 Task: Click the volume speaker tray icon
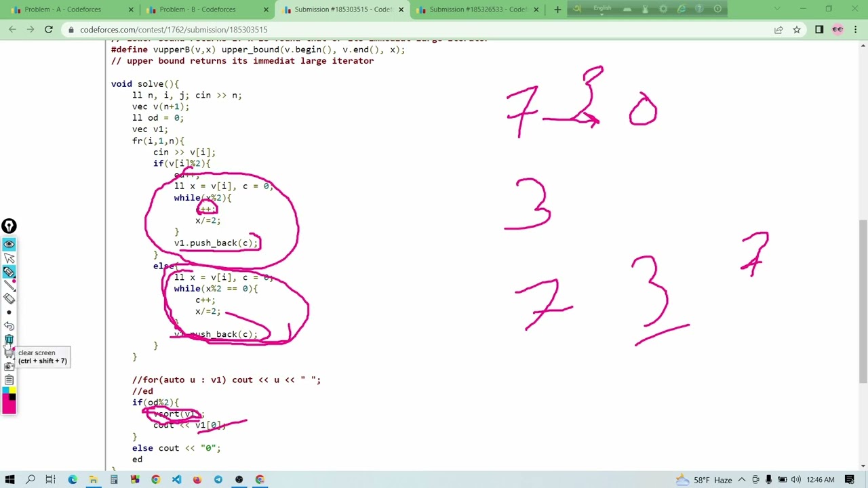(x=795, y=480)
